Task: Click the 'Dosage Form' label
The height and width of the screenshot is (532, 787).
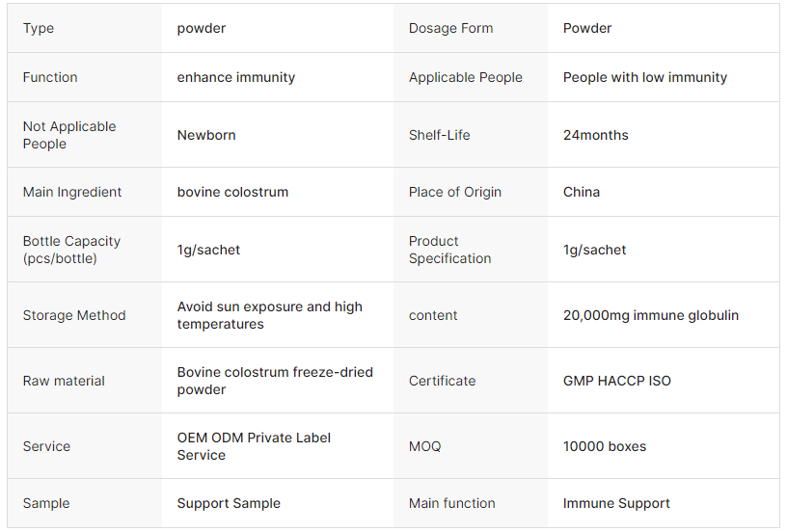Action: 450,29
